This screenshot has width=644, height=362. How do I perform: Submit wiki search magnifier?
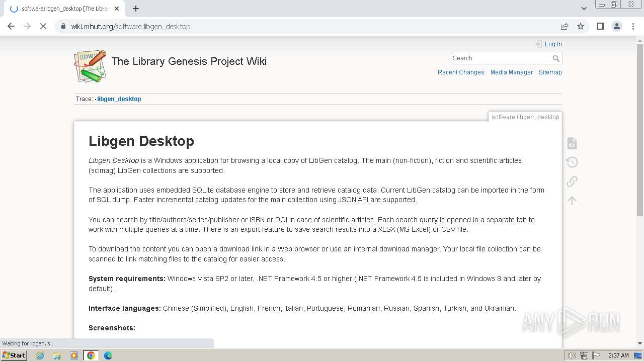click(556, 58)
